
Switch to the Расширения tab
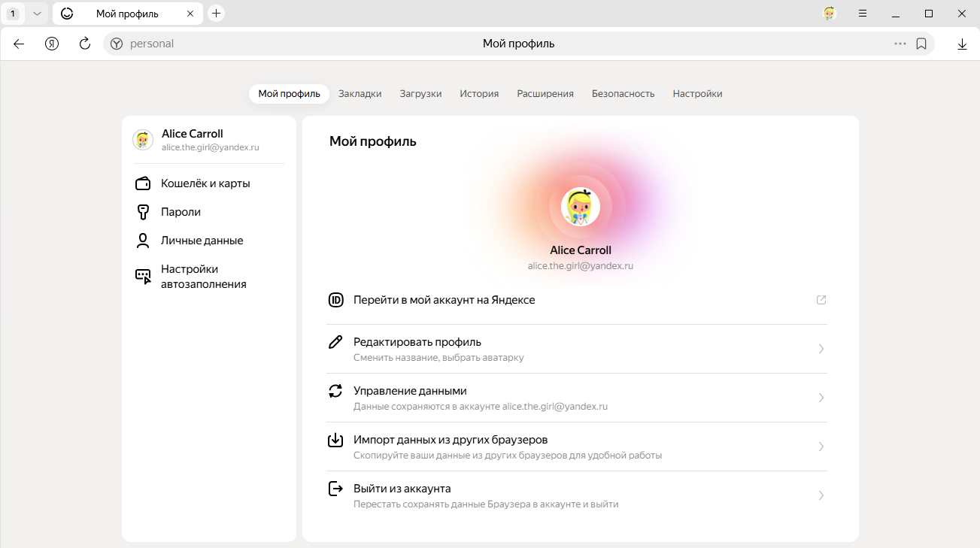point(545,94)
